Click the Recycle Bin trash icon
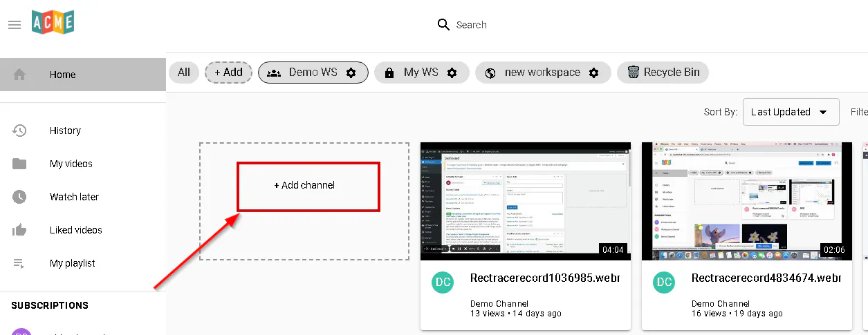The height and width of the screenshot is (335, 868). coord(634,72)
